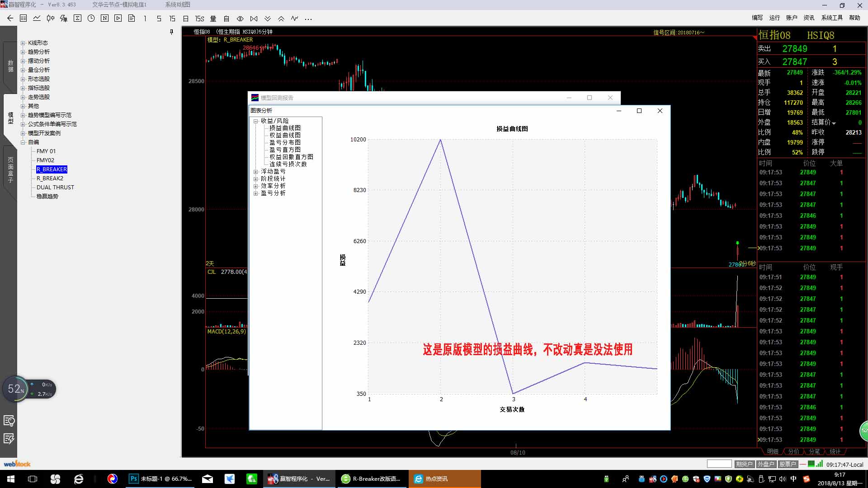Open the 运行 menu
The height and width of the screenshot is (488, 868).
coord(774,18)
